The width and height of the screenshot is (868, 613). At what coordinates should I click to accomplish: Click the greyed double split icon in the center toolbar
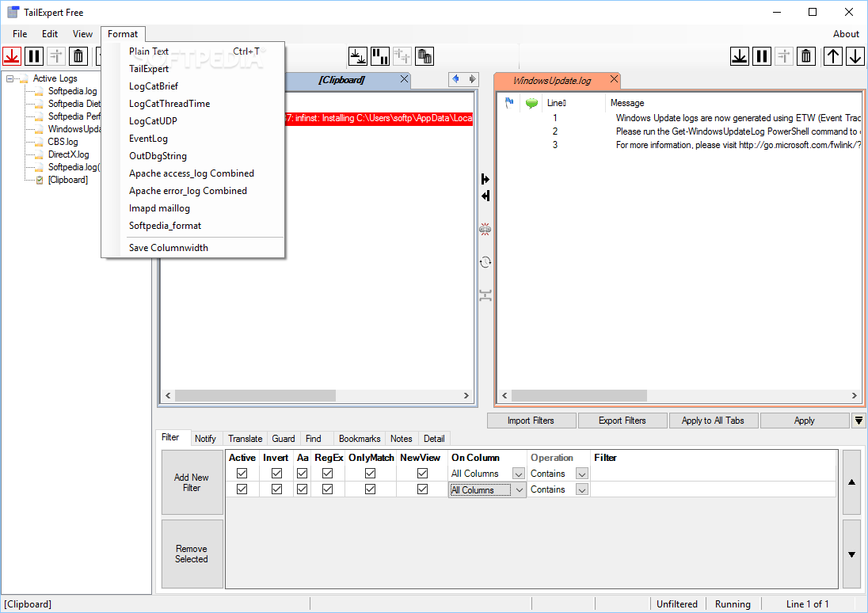coord(402,56)
